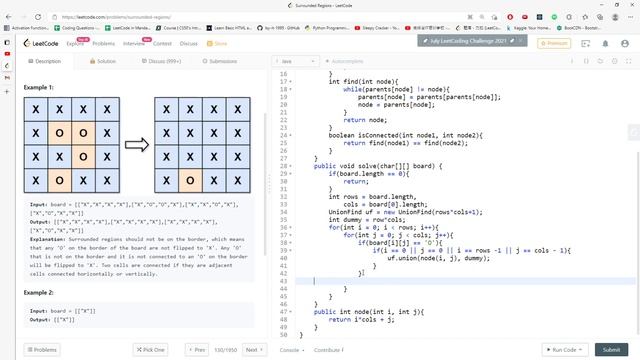This screenshot has height=360, width=640.
Task: Click the info icon in the editor toolbar
Action: pos(572,61)
